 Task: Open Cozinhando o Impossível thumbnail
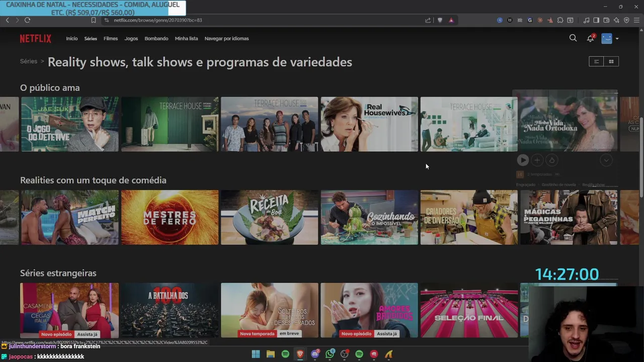(x=369, y=217)
